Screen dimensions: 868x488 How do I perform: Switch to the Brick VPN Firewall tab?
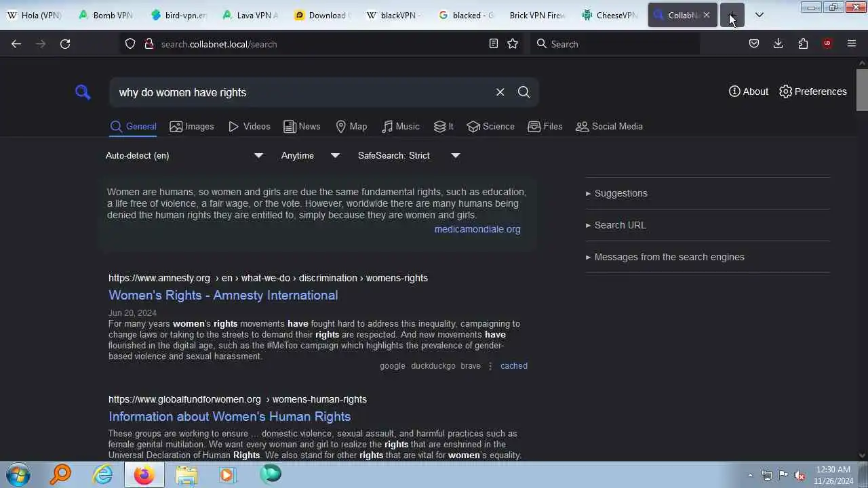(538, 15)
